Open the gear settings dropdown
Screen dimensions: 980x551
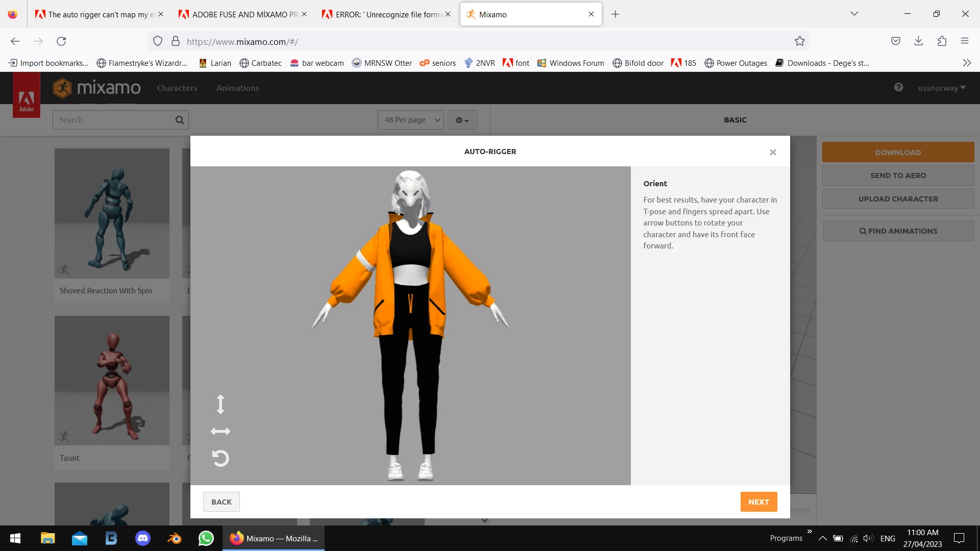[462, 120]
